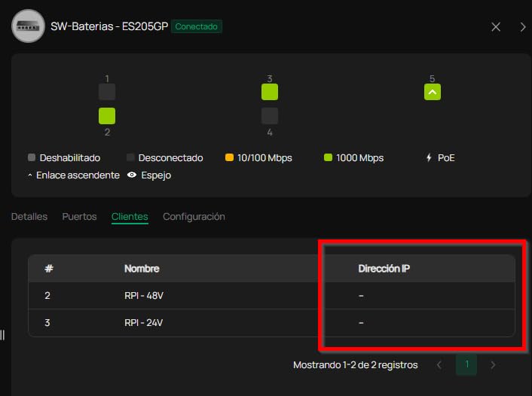Go to previous page of clients

439,365
